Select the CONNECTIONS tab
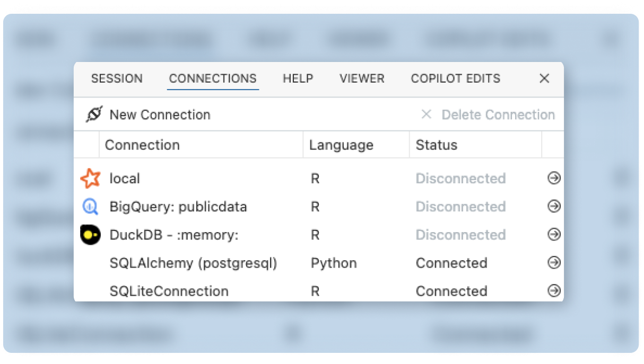Image resolution: width=644 pixels, height=364 pixels. click(213, 78)
